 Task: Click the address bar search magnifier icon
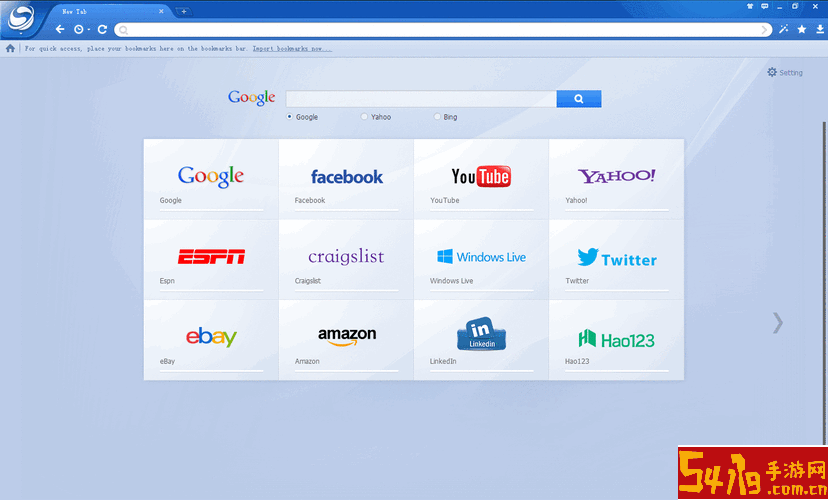124,30
